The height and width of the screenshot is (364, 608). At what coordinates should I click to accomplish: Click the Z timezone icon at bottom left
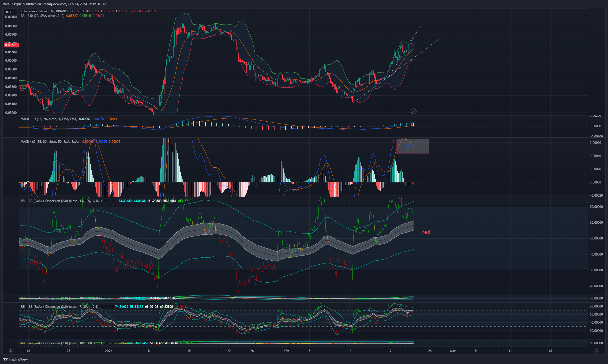tap(11, 351)
